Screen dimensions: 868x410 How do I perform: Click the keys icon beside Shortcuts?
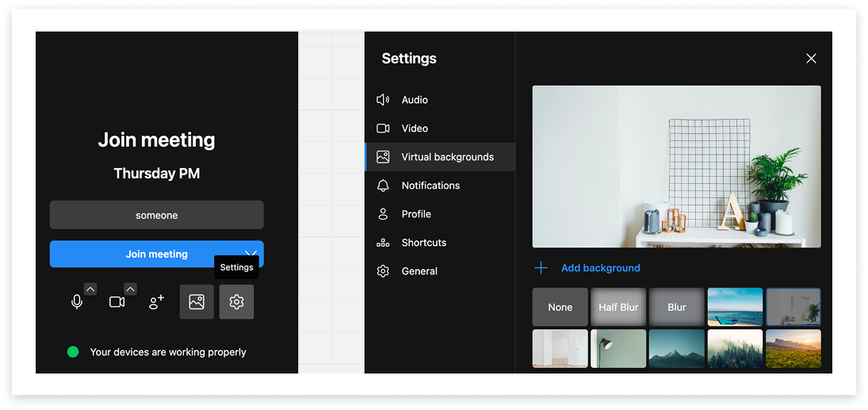tap(383, 243)
